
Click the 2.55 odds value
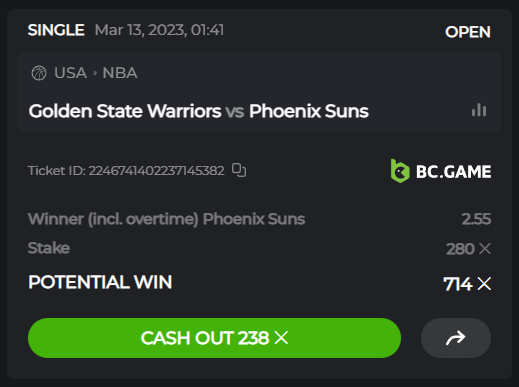(x=476, y=219)
